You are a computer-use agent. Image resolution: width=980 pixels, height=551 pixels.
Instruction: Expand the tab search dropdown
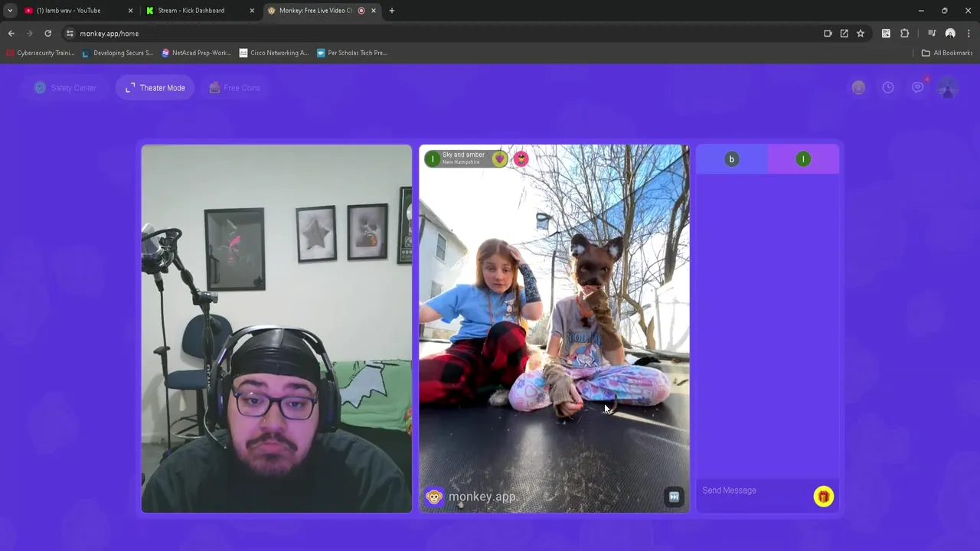tap(10, 11)
